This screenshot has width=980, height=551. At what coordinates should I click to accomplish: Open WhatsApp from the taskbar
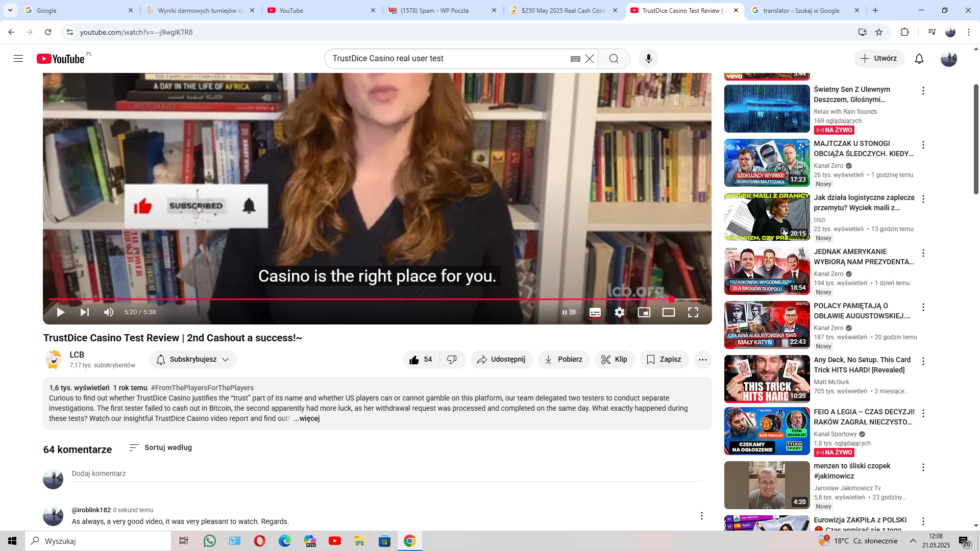(x=210, y=541)
